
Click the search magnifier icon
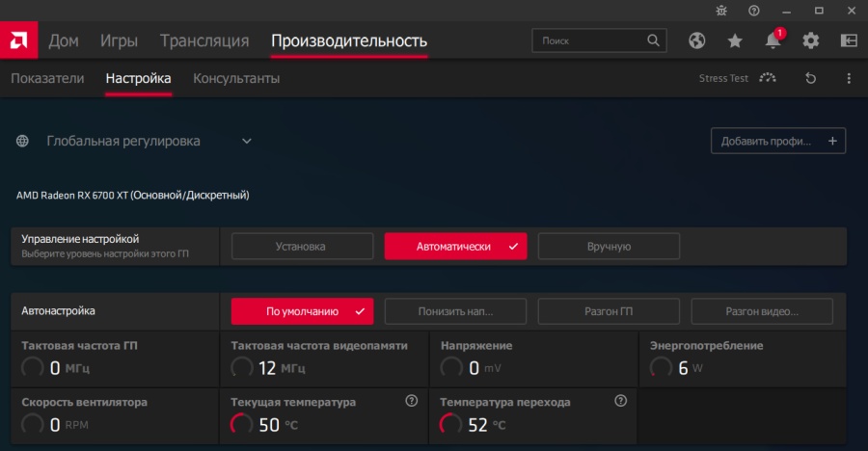pyautogui.click(x=653, y=40)
